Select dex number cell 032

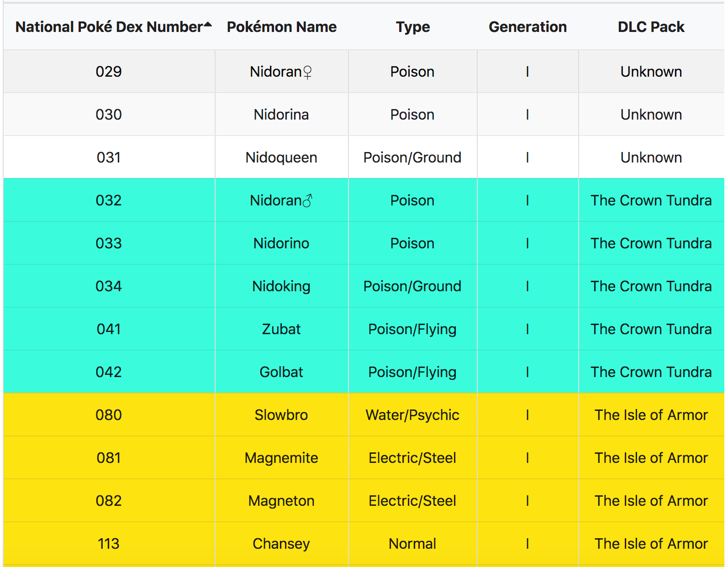pyautogui.click(x=109, y=200)
